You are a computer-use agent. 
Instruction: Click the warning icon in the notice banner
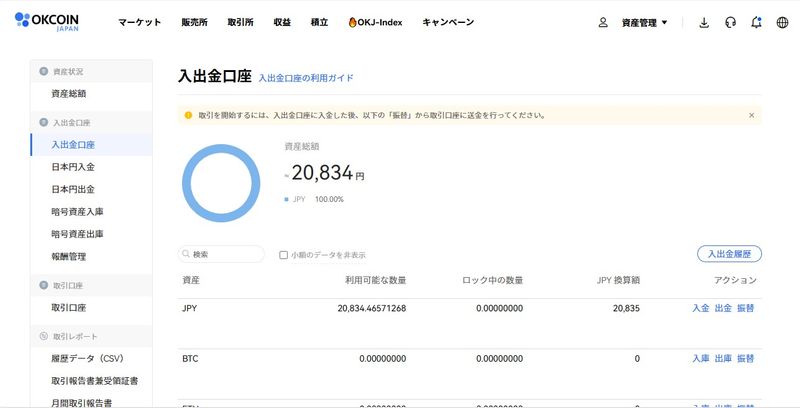coord(188,115)
